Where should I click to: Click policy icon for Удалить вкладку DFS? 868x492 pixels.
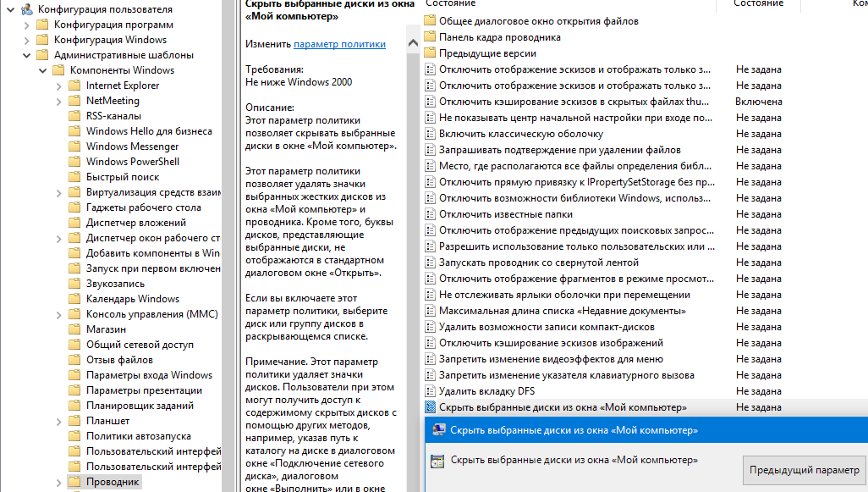[430, 390]
